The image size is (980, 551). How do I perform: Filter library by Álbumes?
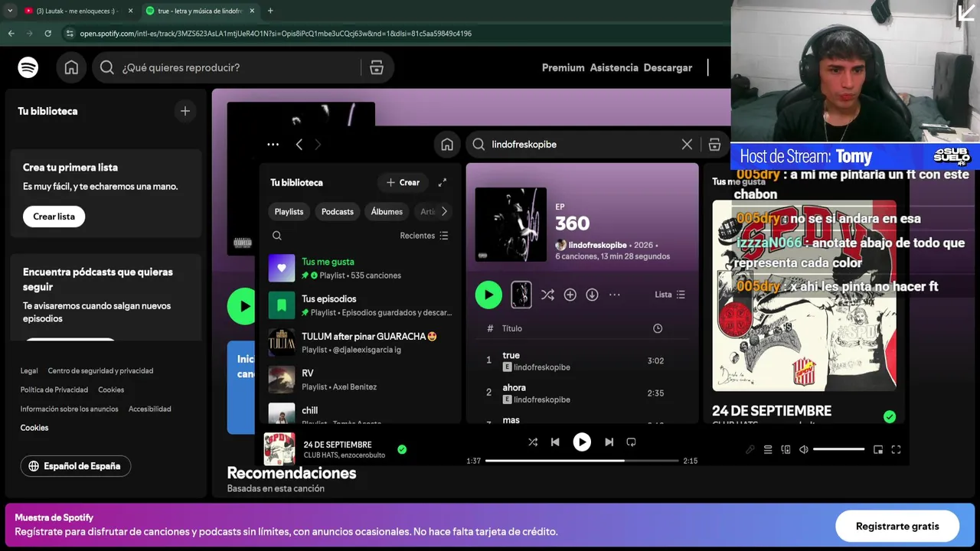click(387, 211)
